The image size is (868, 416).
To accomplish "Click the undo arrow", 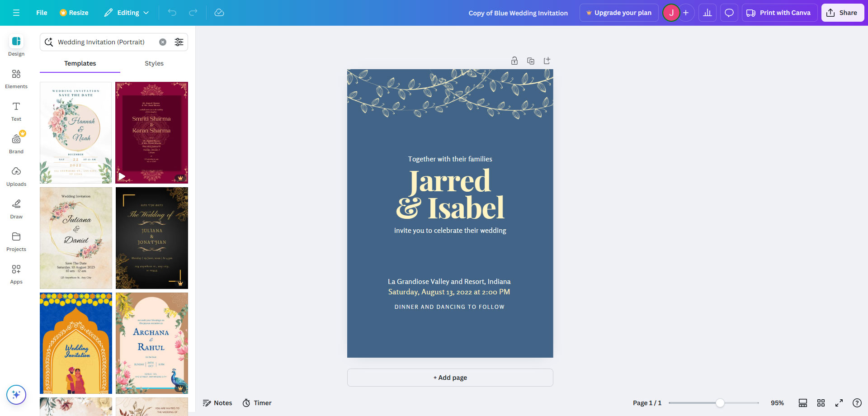I will [172, 13].
